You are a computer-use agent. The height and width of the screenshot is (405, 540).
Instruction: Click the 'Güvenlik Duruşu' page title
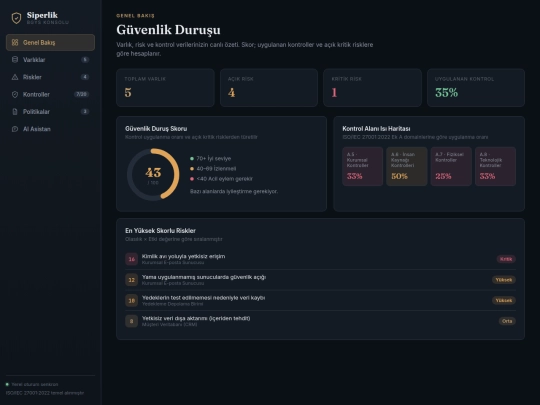point(168,30)
